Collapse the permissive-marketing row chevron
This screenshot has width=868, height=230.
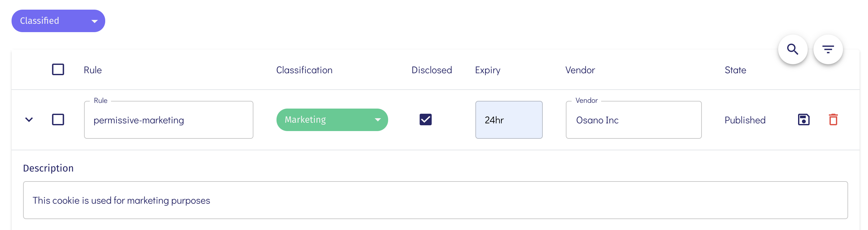[x=29, y=120]
